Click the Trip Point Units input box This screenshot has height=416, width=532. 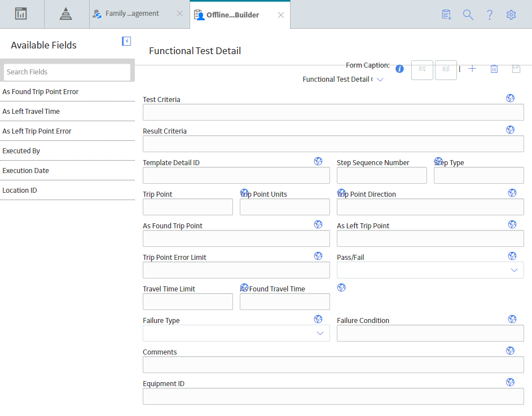[x=285, y=207]
